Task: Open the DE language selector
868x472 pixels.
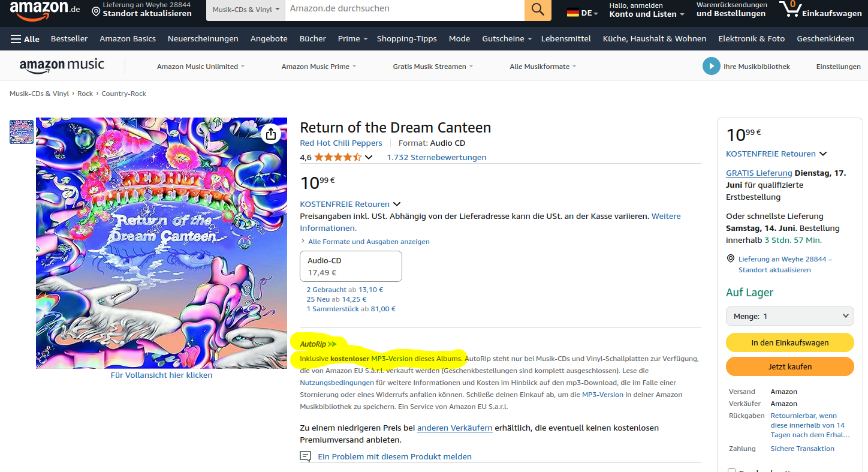Action: (583, 13)
